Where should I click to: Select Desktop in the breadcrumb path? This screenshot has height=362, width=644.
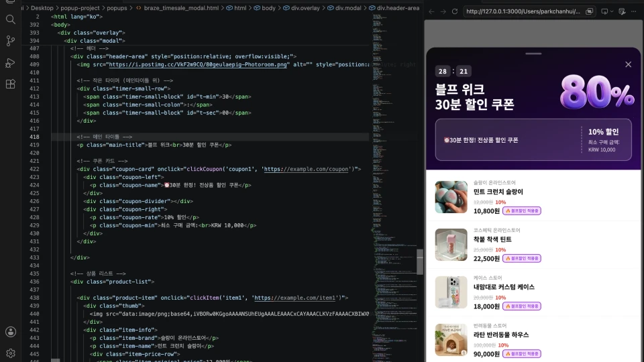[x=42, y=8]
